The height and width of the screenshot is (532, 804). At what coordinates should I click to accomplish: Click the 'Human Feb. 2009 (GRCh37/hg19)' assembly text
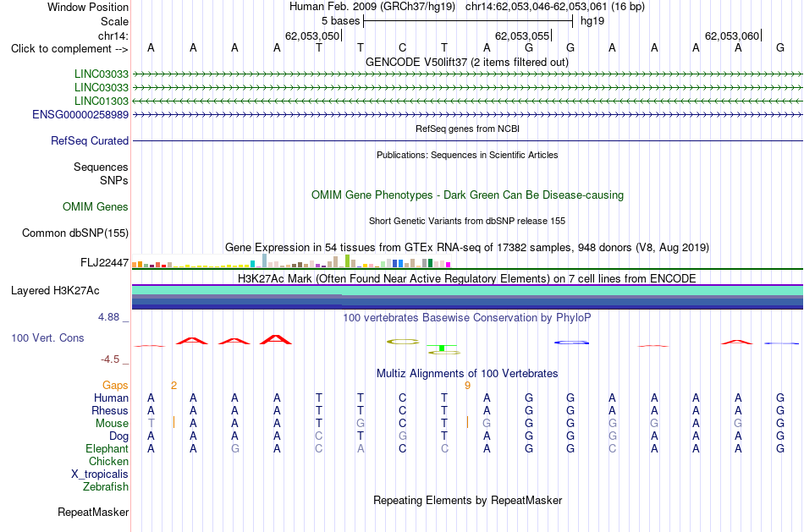[x=372, y=7]
